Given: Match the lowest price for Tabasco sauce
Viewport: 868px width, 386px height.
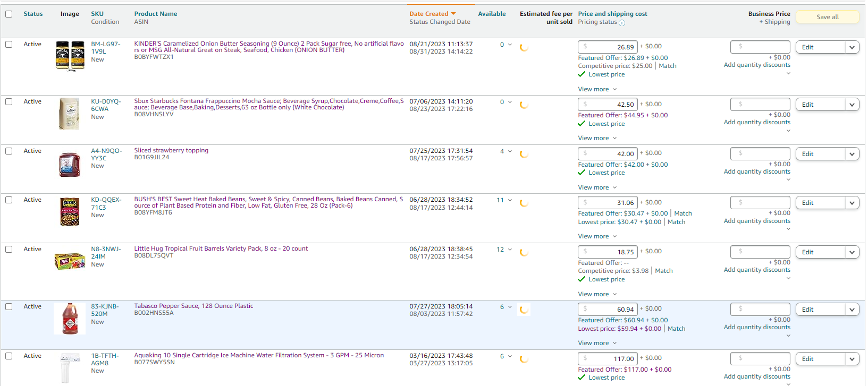Looking at the screenshot, I should (x=676, y=329).
